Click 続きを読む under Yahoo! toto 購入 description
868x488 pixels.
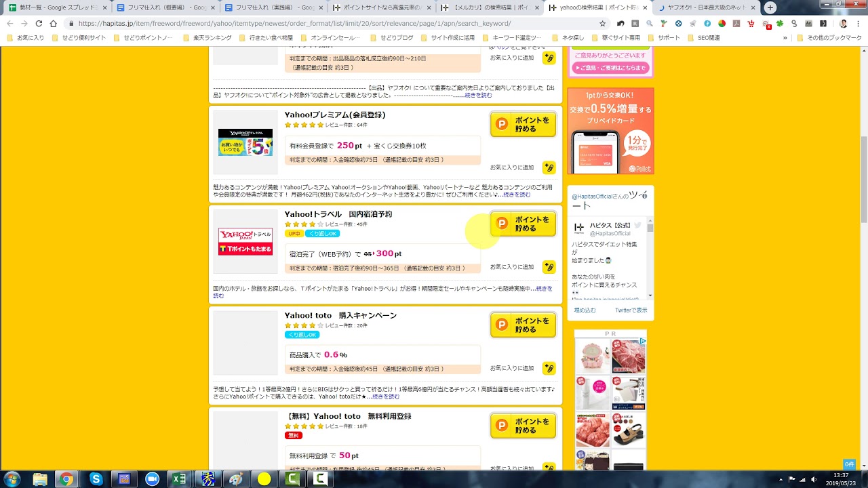point(386,396)
